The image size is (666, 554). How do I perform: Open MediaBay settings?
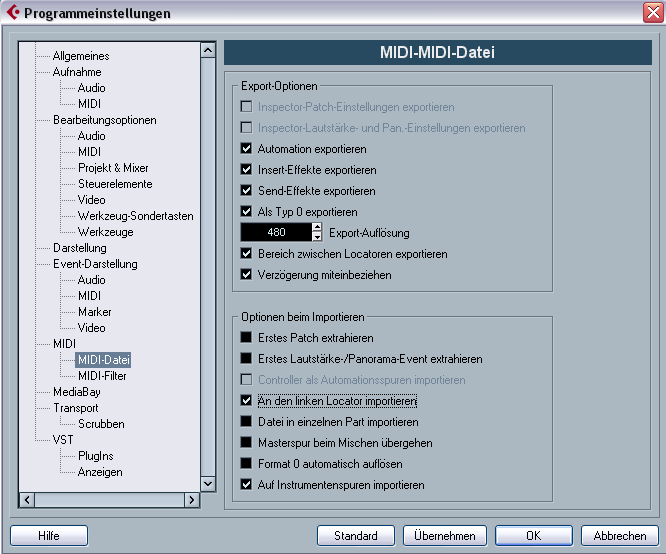point(76,392)
